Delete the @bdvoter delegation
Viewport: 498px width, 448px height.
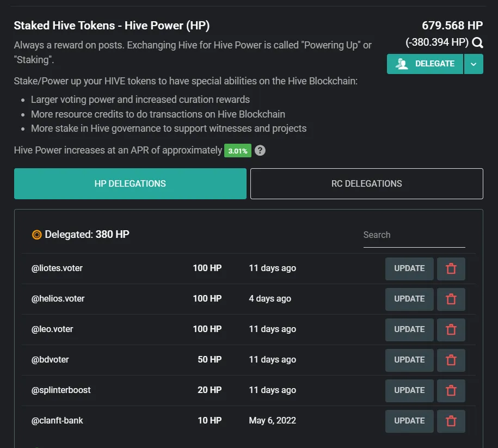click(451, 360)
